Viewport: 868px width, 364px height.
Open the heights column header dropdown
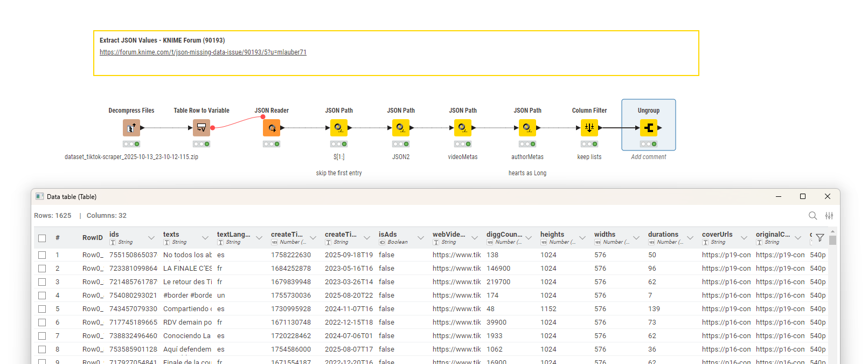(582, 238)
